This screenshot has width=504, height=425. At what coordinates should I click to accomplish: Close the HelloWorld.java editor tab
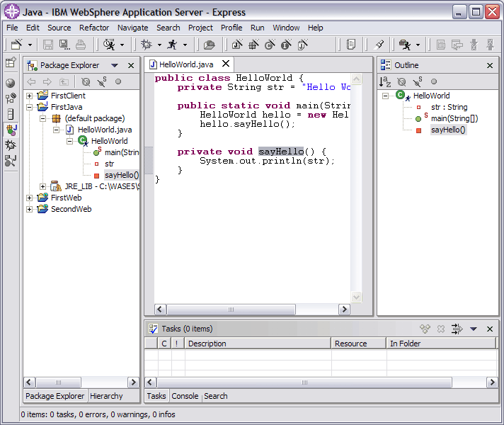[x=226, y=64]
